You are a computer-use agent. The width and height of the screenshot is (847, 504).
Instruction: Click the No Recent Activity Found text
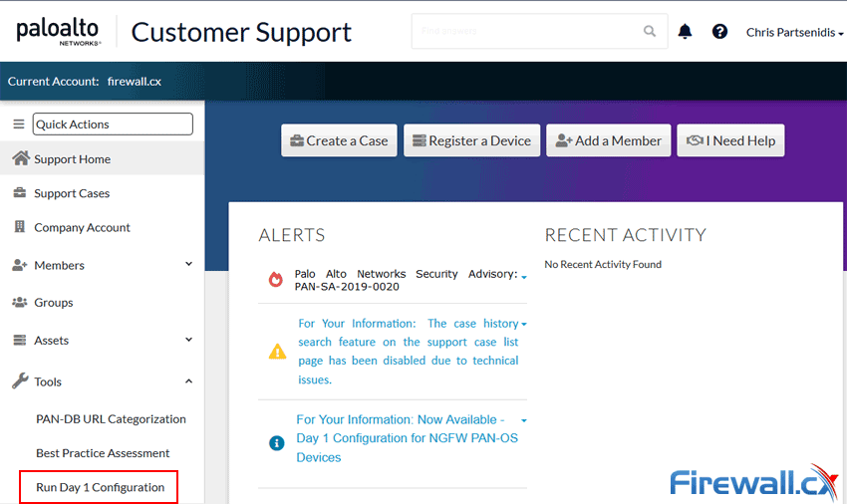pyautogui.click(x=603, y=264)
